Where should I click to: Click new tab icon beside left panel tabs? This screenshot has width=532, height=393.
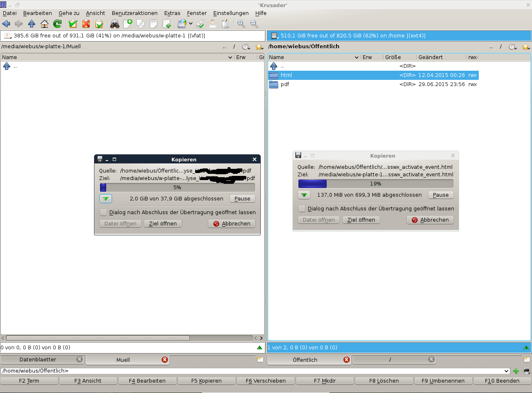(x=260, y=359)
